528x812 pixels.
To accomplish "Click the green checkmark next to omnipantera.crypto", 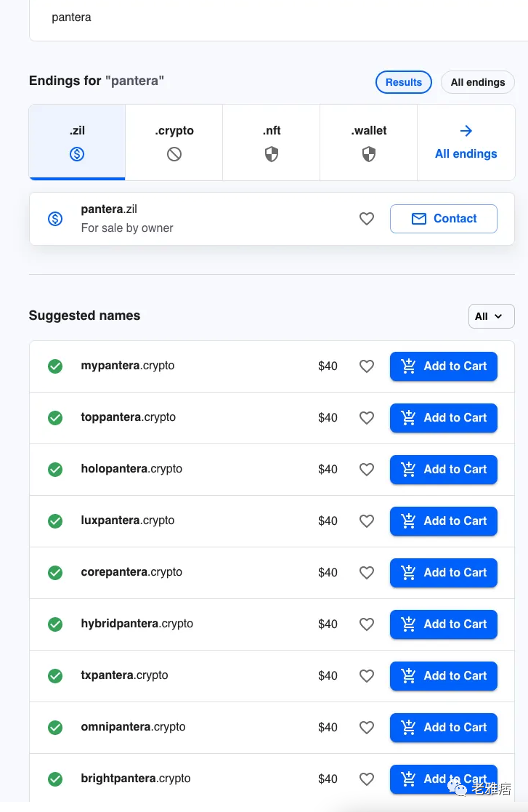I will point(55,728).
